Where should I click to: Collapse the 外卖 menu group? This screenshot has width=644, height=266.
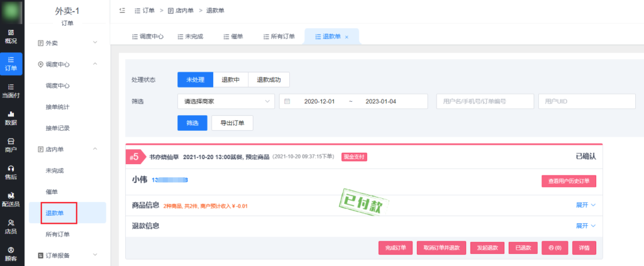pyautogui.click(x=95, y=43)
